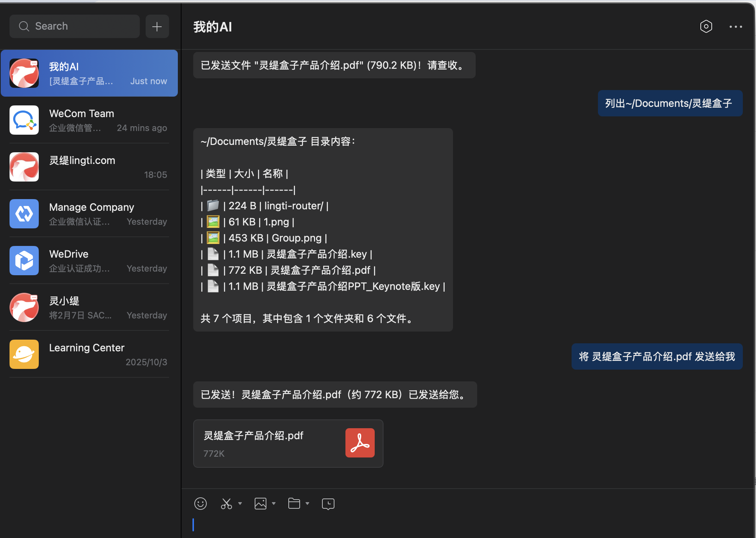Click the Learning Center planet icon

[24, 354]
